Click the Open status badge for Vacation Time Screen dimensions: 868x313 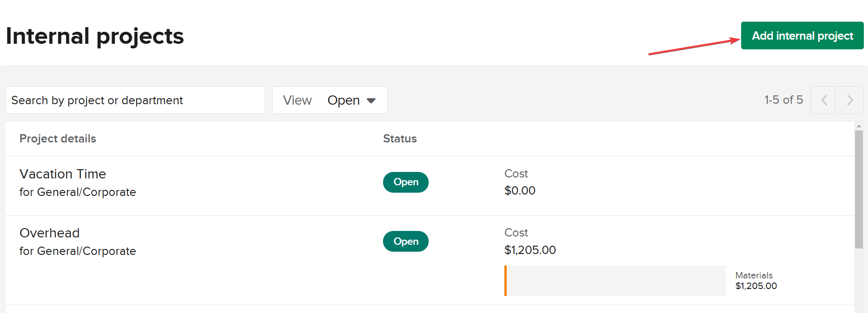pyautogui.click(x=406, y=182)
